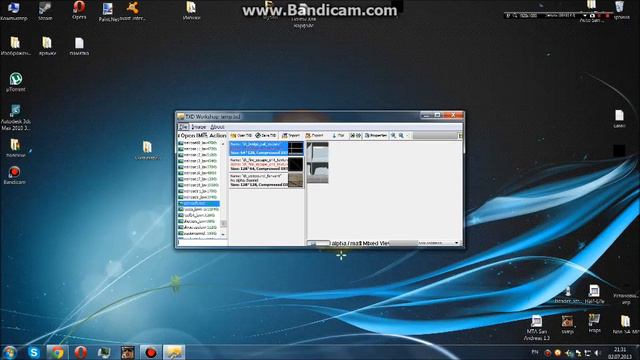640x360 pixels.
Task: Click the view button at bottom-left of preview pane
Action: pyautogui.click(x=318, y=243)
